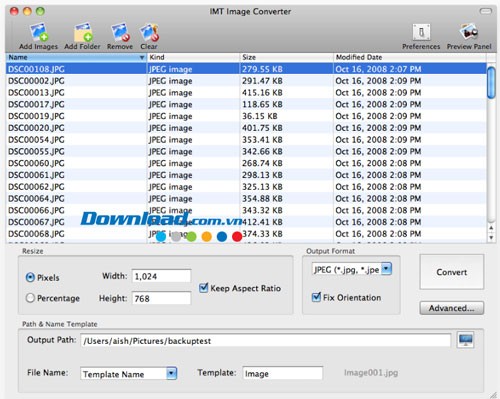Select the DSC00054.JPG file
This screenshot has width=500, height=399.
(x=246, y=140)
